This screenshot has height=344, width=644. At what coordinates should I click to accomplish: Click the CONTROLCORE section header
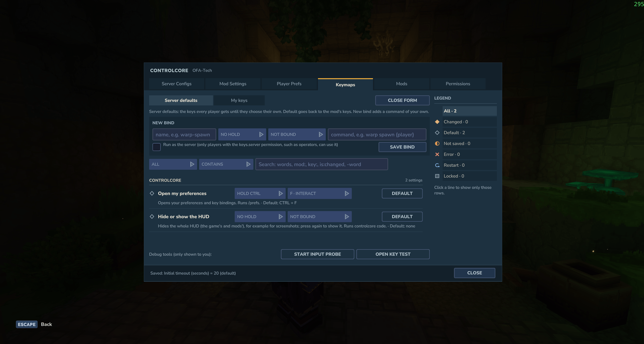165,180
